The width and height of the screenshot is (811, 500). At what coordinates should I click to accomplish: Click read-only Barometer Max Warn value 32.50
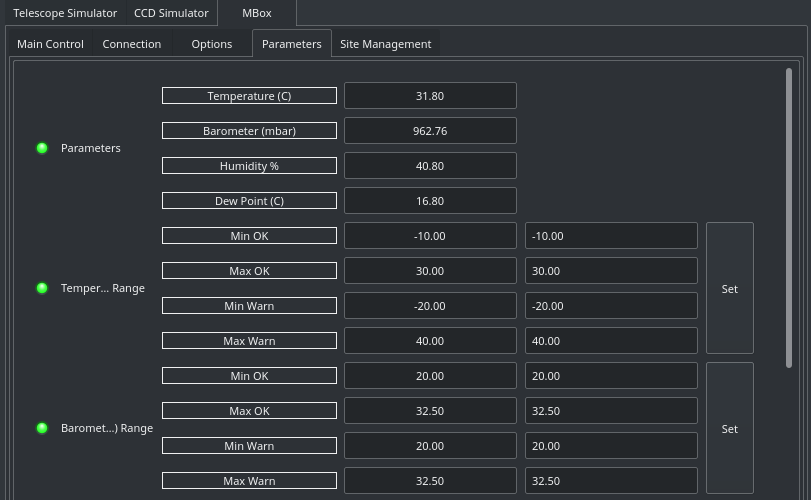[430, 481]
